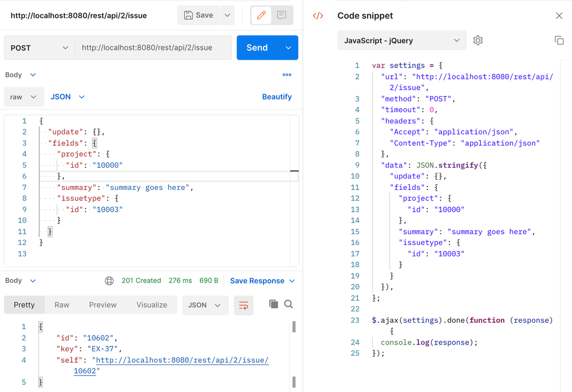Click the "key": "EX-37" response line
The height and width of the screenshot is (392, 572).
(89, 349)
